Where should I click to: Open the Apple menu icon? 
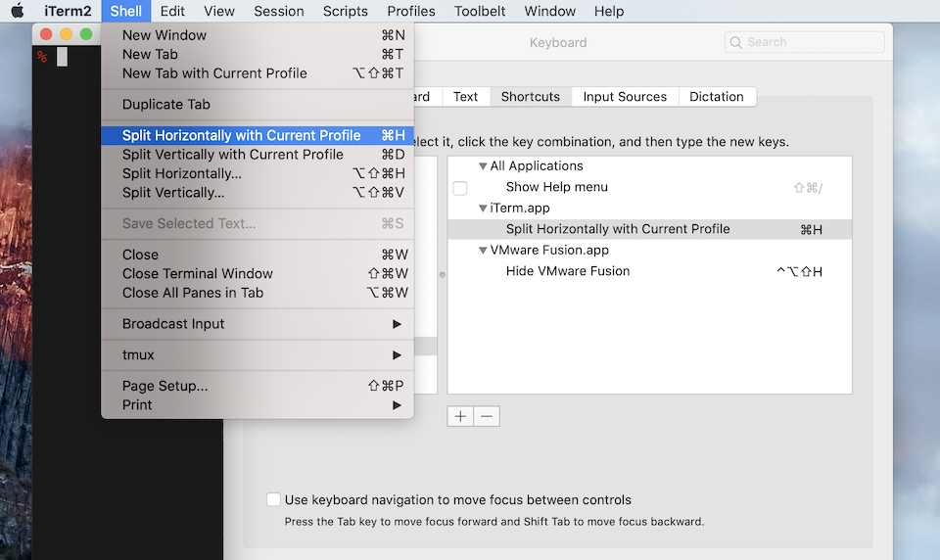click(18, 12)
